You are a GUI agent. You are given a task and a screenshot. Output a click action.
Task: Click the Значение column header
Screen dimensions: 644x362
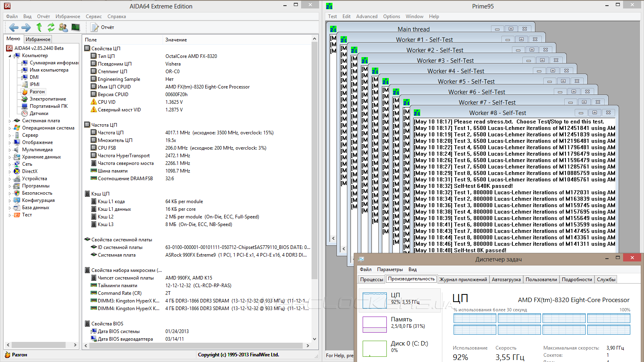click(176, 40)
